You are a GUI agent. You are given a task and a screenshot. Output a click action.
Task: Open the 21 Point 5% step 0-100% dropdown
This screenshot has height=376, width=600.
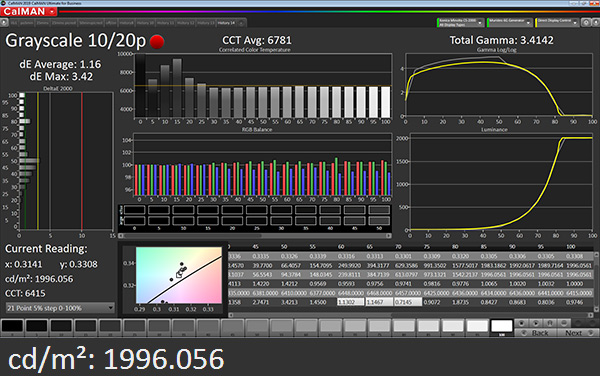tap(60, 308)
